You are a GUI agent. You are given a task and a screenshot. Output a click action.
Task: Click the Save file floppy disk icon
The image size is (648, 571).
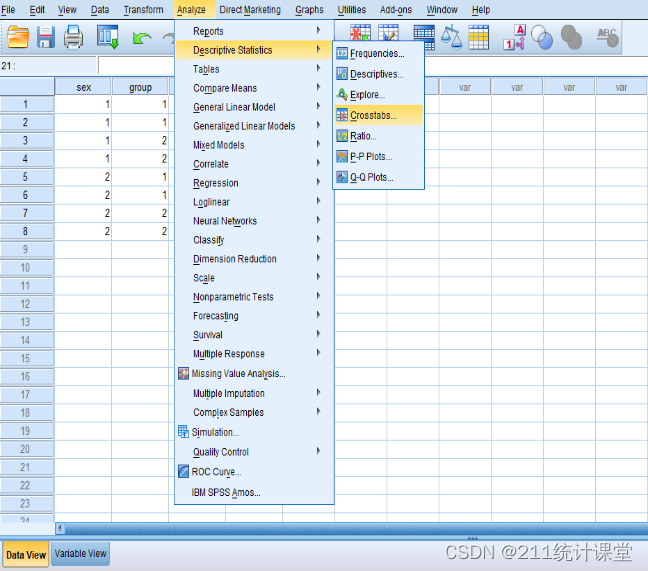click(46, 37)
